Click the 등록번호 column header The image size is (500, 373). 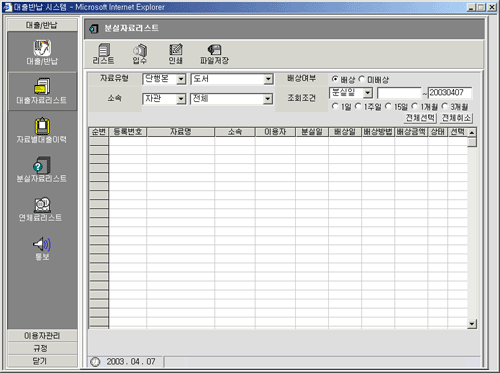[128, 132]
